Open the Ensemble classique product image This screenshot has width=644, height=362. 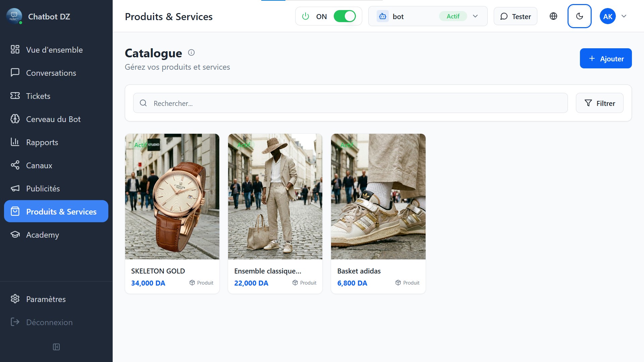coord(275,196)
